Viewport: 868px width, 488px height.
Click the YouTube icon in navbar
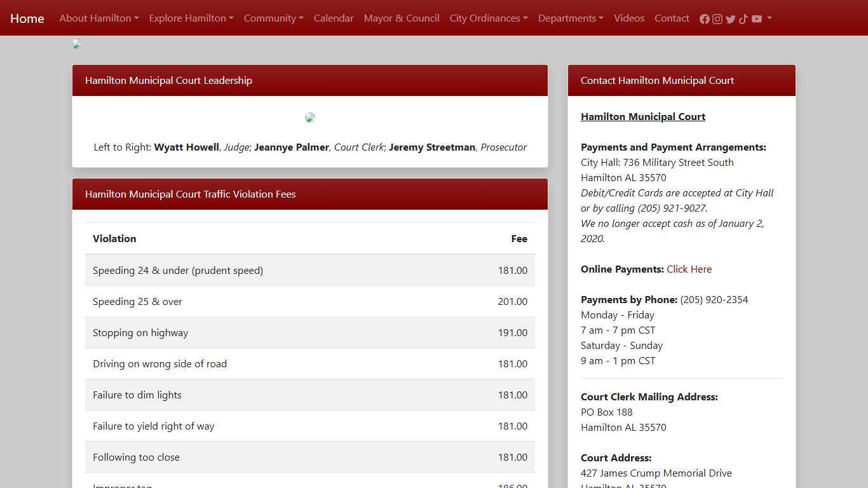(756, 19)
